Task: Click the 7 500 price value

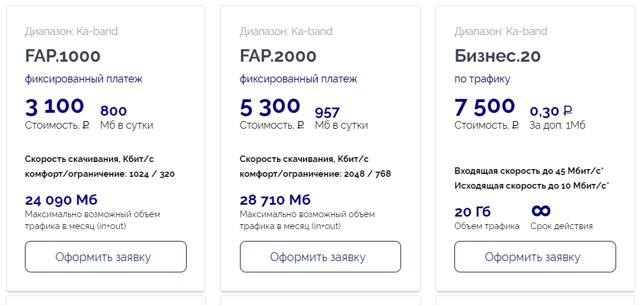Action: [485, 107]
